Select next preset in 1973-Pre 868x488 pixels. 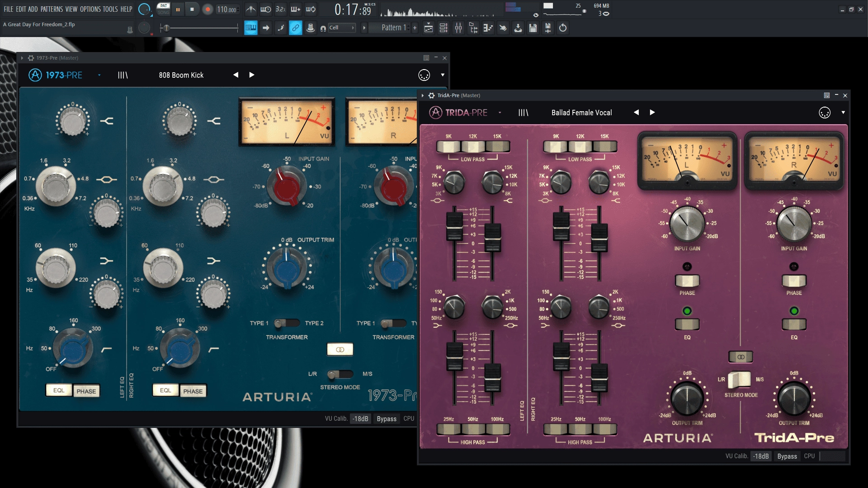pyautogui.click(x=252, y=75)
